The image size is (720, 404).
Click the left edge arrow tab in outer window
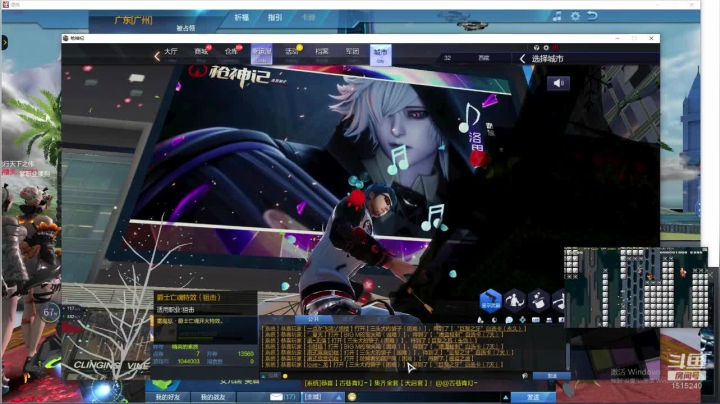click(5, 43)
